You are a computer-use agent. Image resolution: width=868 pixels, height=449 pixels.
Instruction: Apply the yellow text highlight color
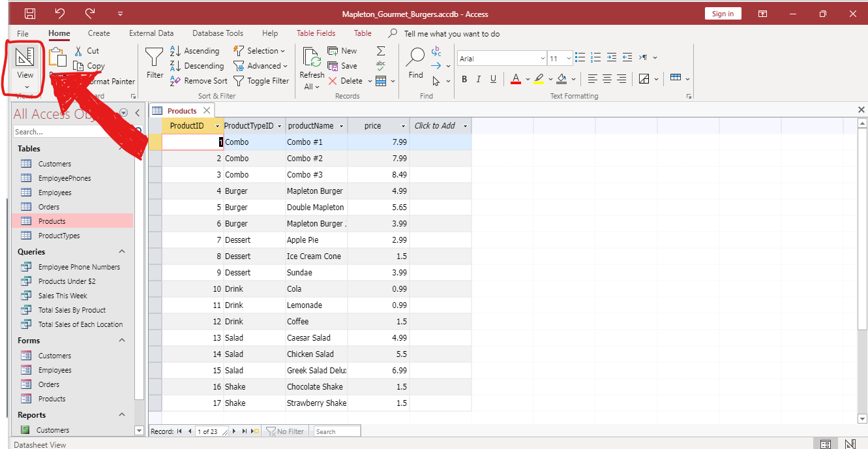click(538, 79)
